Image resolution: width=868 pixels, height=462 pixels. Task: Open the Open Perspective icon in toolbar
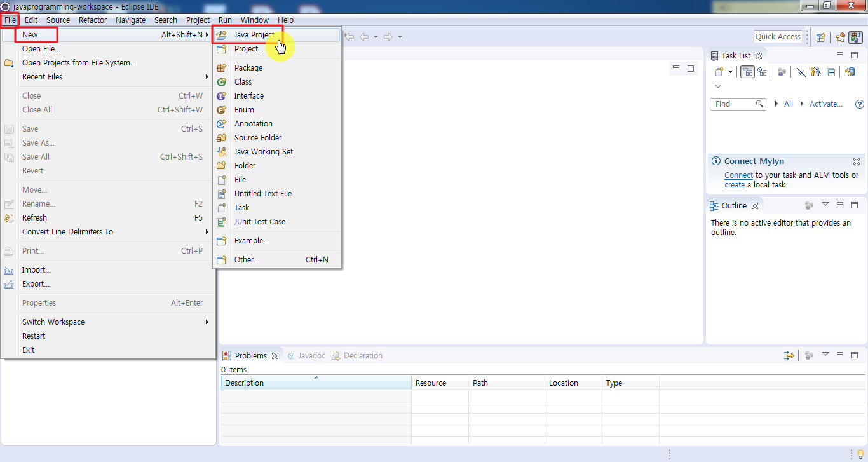[821, 37]
